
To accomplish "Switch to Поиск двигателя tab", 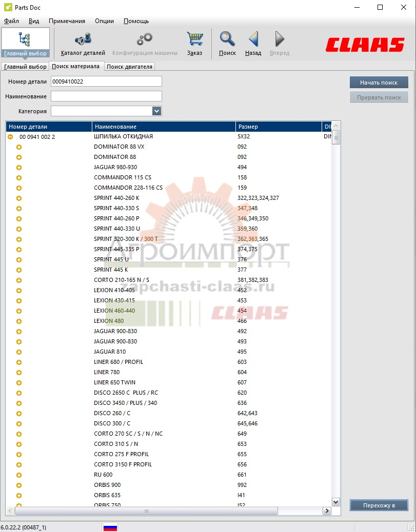I will (129, 67).
